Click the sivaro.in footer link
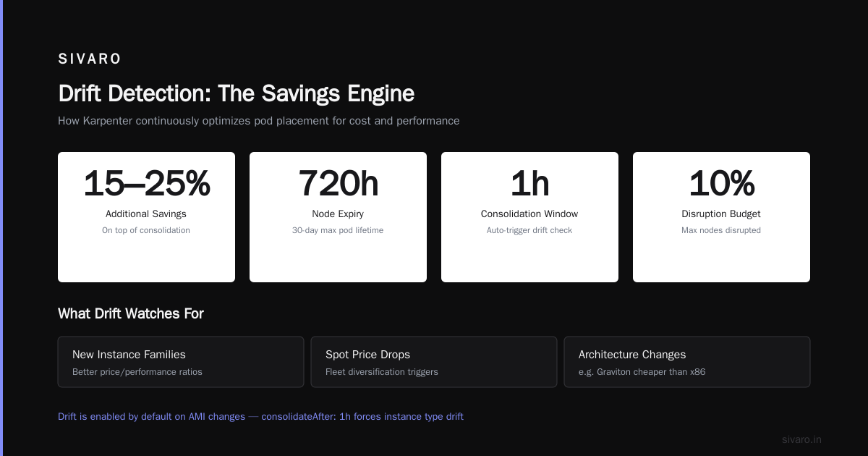Viewport: 868px width, 456px height. (801, 439)
